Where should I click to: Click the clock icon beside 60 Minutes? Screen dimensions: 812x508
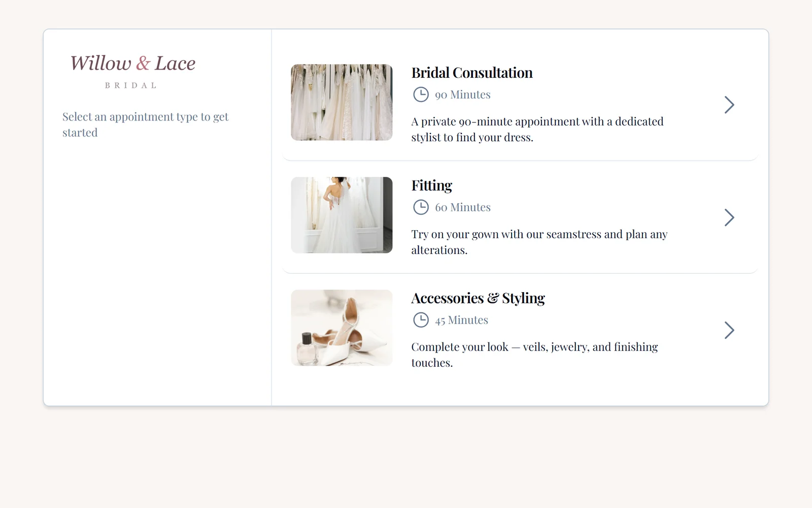[421, 207]
